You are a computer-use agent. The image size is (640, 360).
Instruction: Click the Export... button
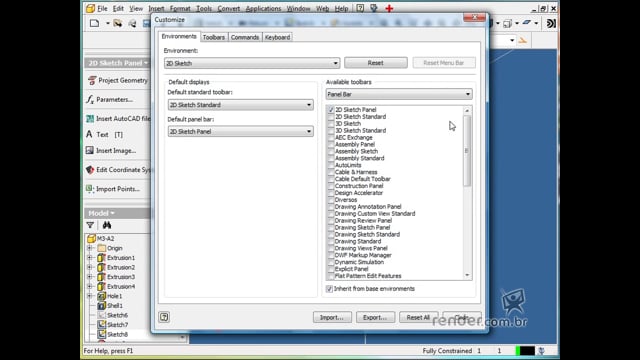[x=375, y=317]
